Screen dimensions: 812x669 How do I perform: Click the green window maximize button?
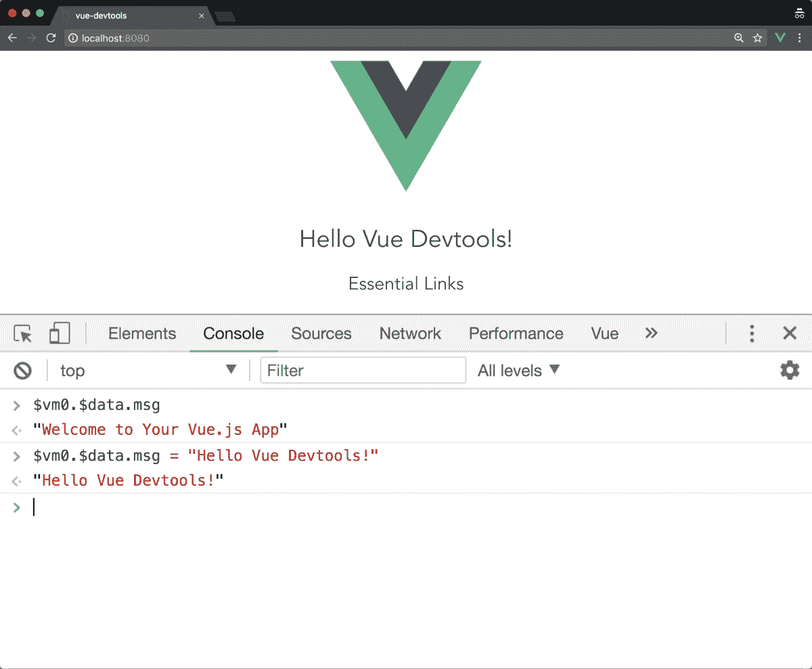coord(40,13)
